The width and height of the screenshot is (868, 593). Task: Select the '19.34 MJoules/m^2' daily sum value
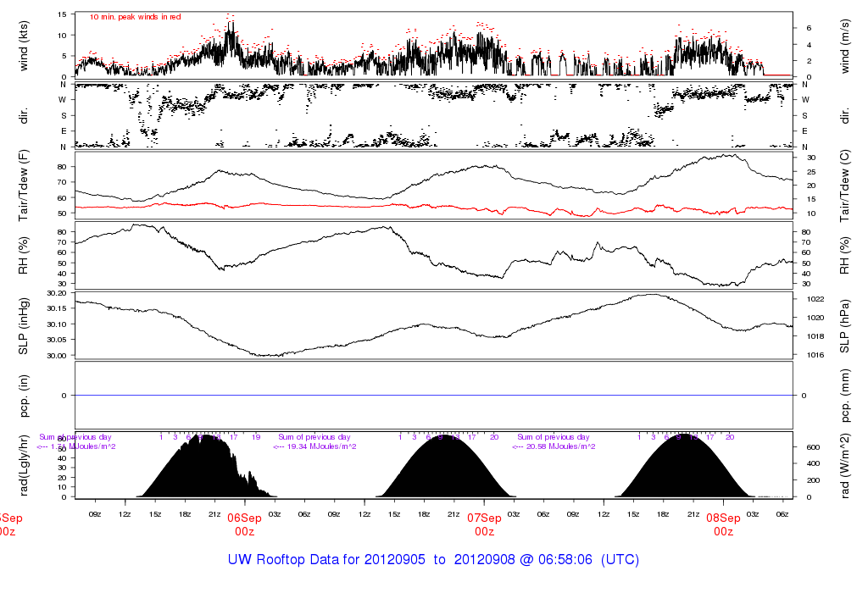(323, 446)
